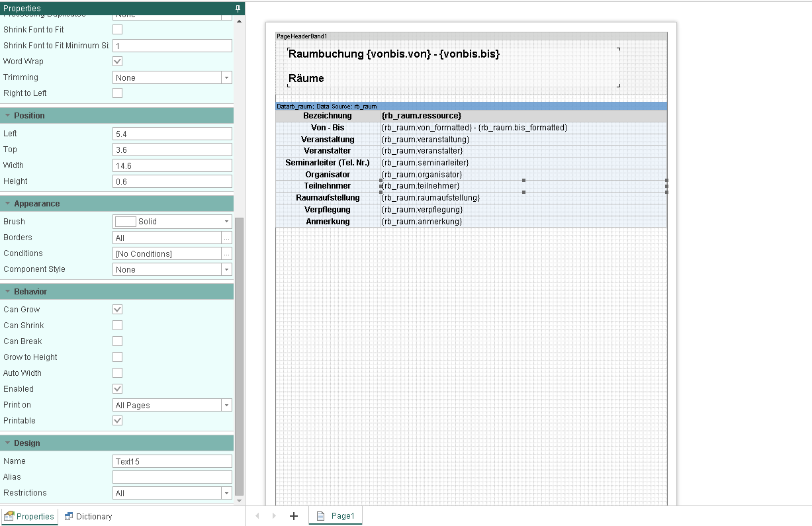
Task: Select the Organisator label cell
Action: [328, 175]
